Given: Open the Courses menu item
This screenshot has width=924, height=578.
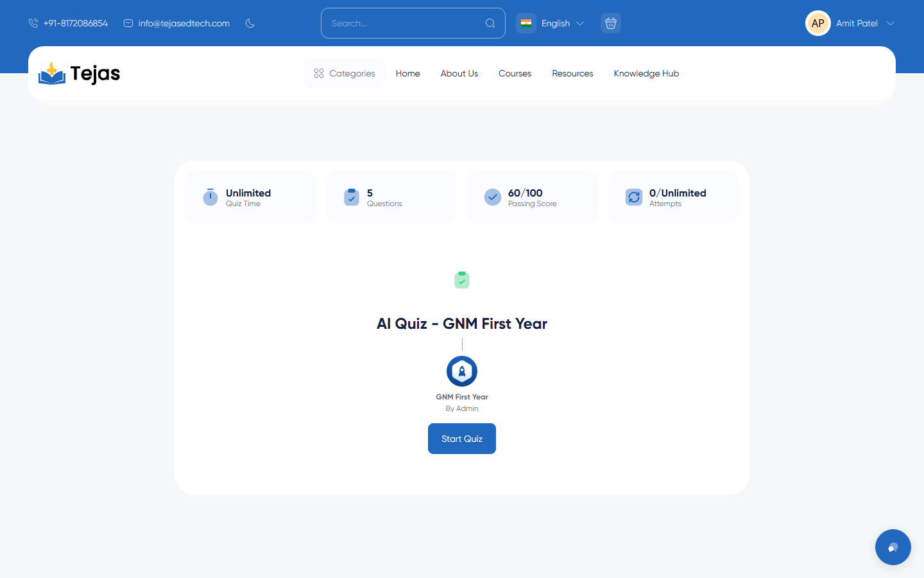Looking at the screenshot, I should point(515,73).
